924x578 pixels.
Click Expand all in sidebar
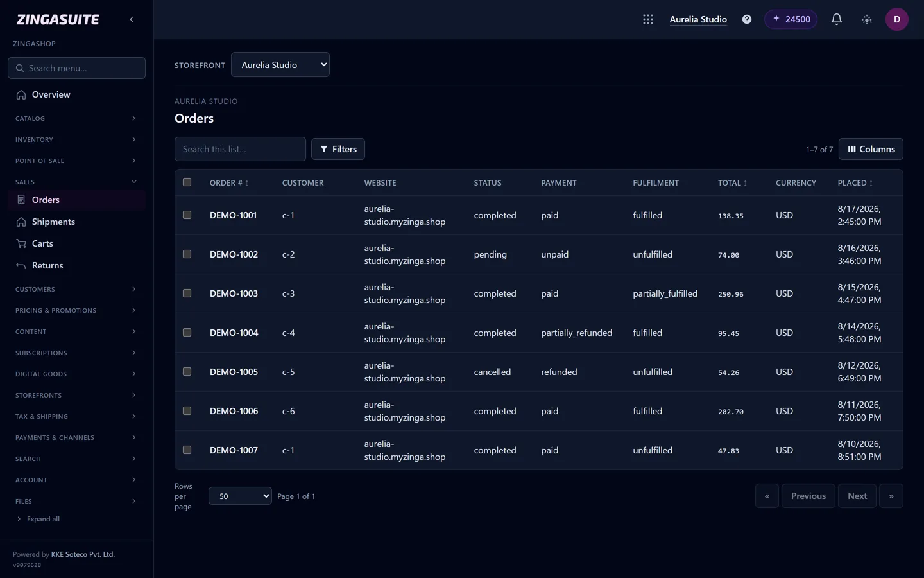[x=38, y=519]
